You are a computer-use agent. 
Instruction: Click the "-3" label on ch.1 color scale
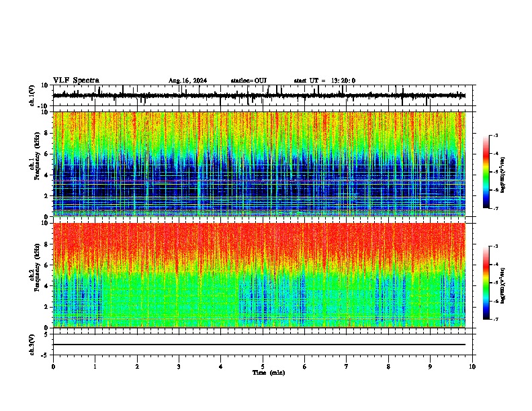495,135
